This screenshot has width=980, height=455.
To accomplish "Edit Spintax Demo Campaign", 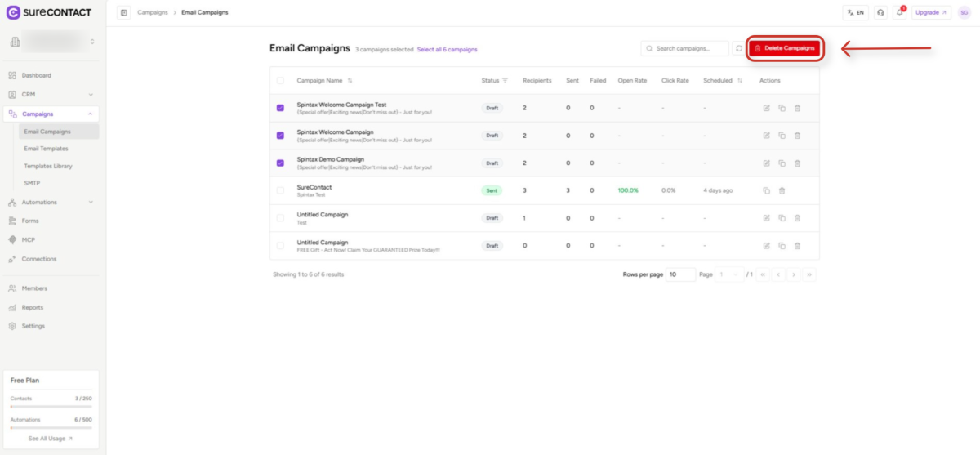I will pyautogui.click(x=766, y=163).
